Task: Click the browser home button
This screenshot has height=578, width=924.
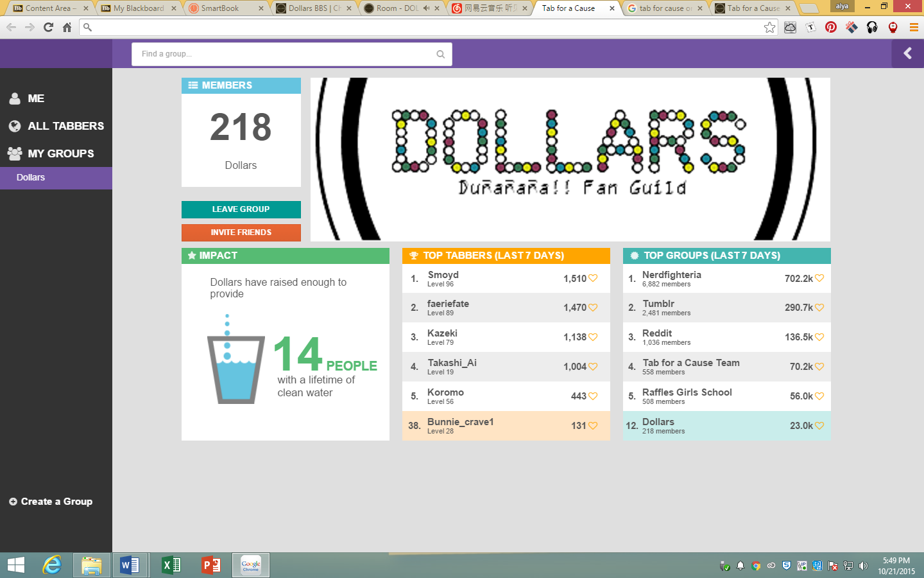Action: (67, 27)
